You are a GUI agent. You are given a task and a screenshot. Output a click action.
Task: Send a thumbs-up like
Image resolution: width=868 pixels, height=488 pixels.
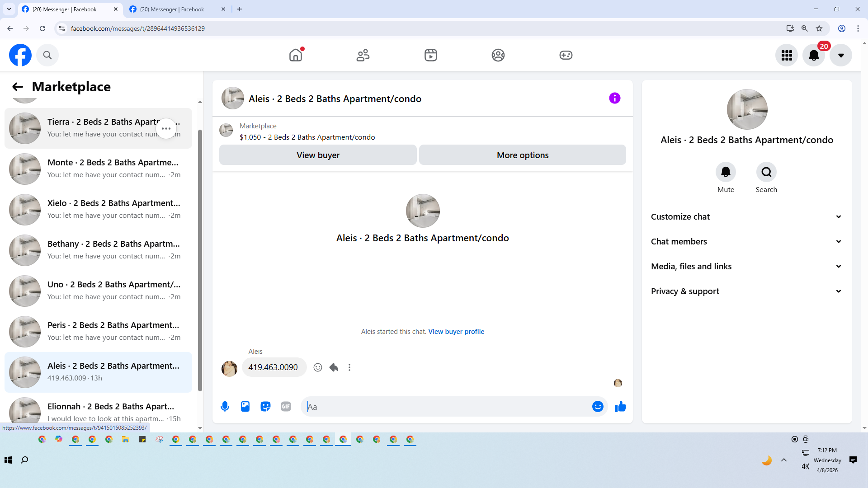click(x=620, y=407)
